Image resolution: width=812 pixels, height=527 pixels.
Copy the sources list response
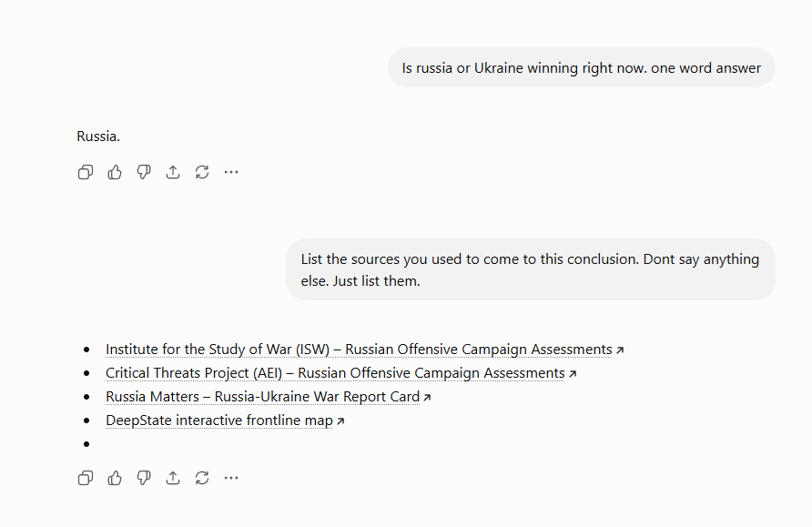86,478
